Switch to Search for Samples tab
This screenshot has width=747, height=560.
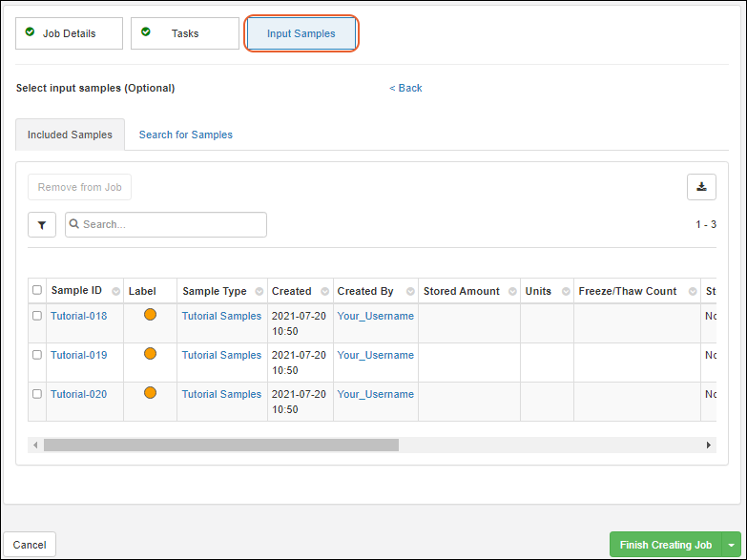[186, 135]
